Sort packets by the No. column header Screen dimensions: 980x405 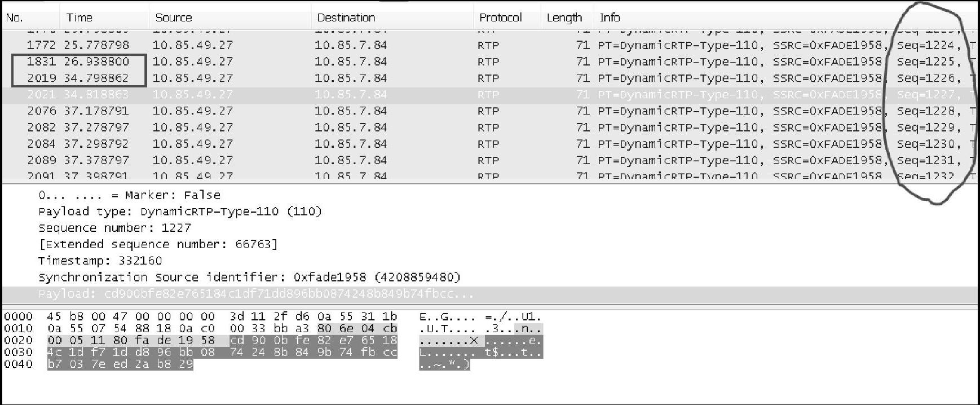point(30,17)
